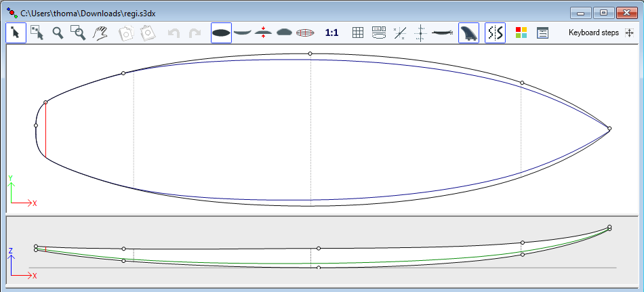The width and height of the screenshot is (644, 292).
Task: Open the properties panel window icon
Action: [542, 33]
